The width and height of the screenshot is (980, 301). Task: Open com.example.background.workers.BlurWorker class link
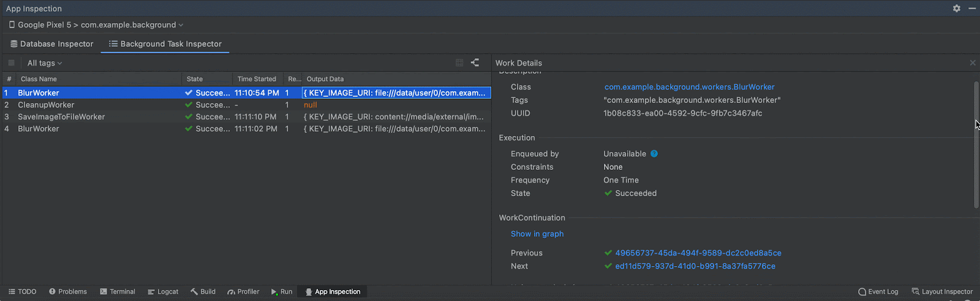pos(689,87)
